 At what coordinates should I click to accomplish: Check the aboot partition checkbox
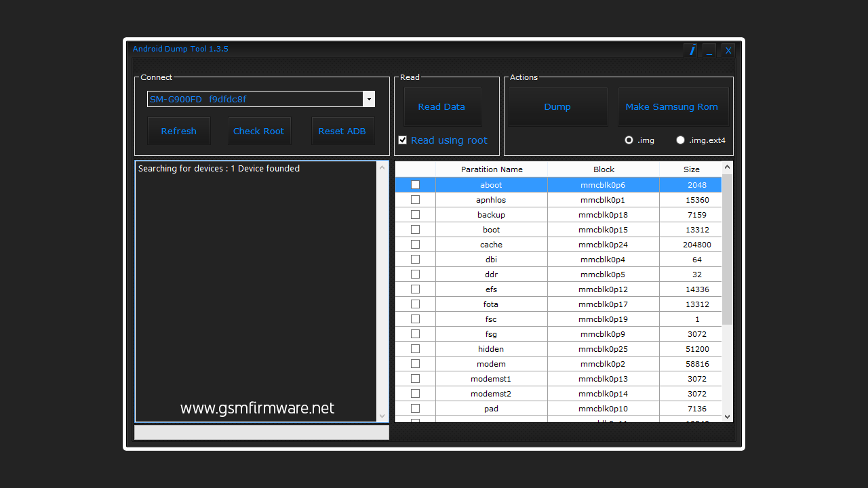pyautogui.click(x=415, y=184)
